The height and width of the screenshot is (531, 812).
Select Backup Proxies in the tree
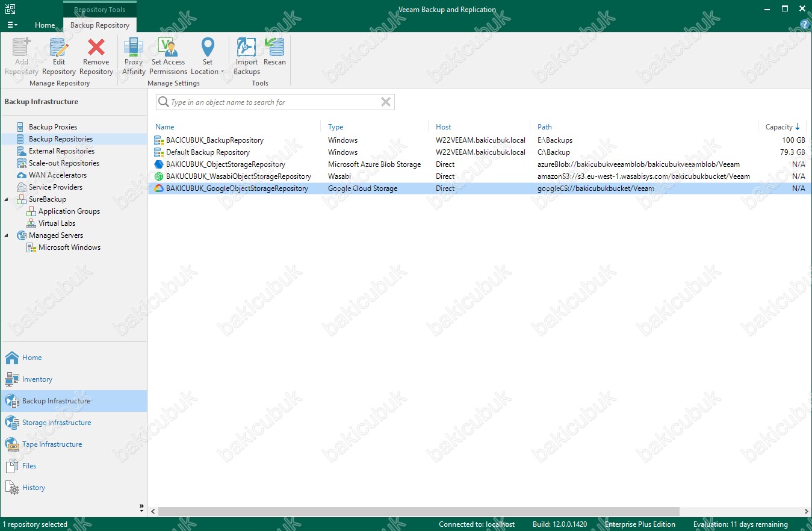point(53,127)
